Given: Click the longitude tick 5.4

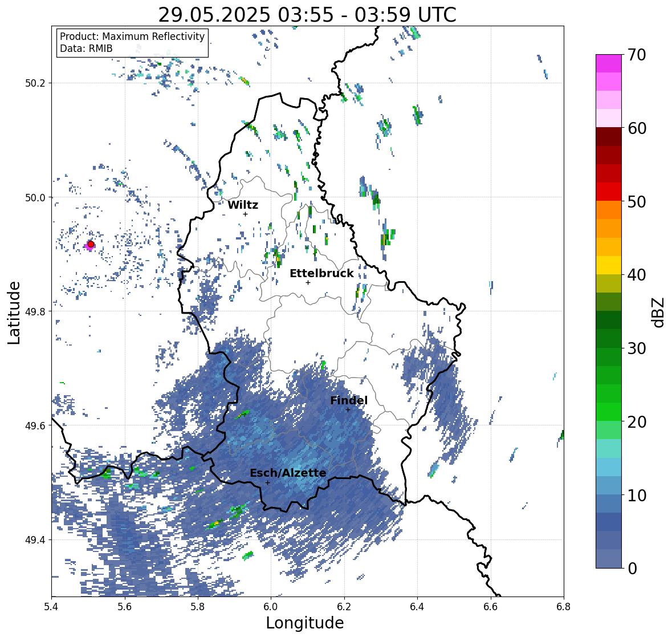Looking at the screenshot, I should tap(51, 606).
